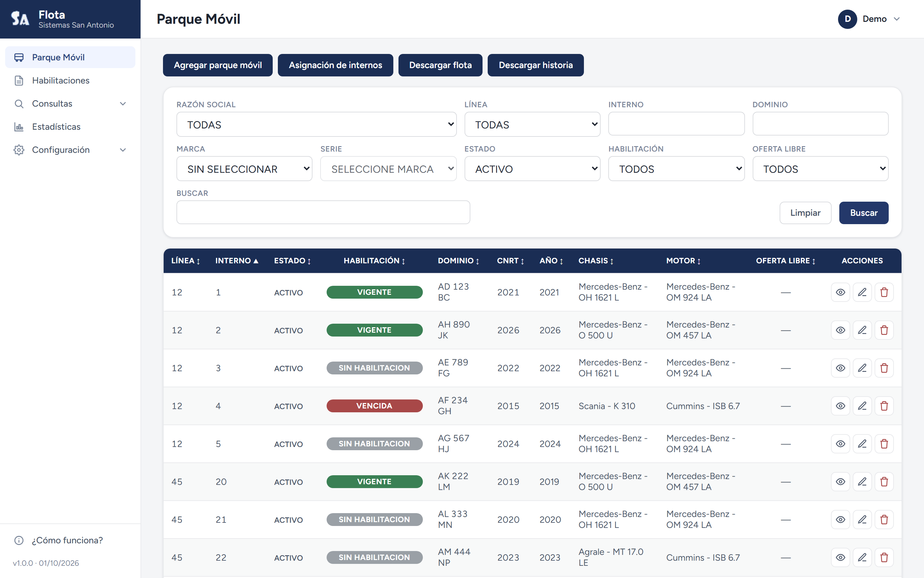Click the Demo user avatar
The height and width of the screenshot is (578, 924).
click(847, 19)
